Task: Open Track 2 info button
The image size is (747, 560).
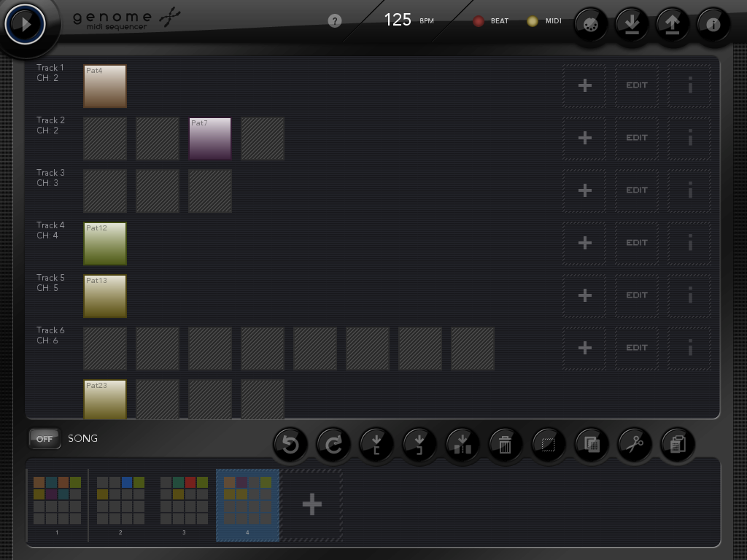Action: pos(690,138)
